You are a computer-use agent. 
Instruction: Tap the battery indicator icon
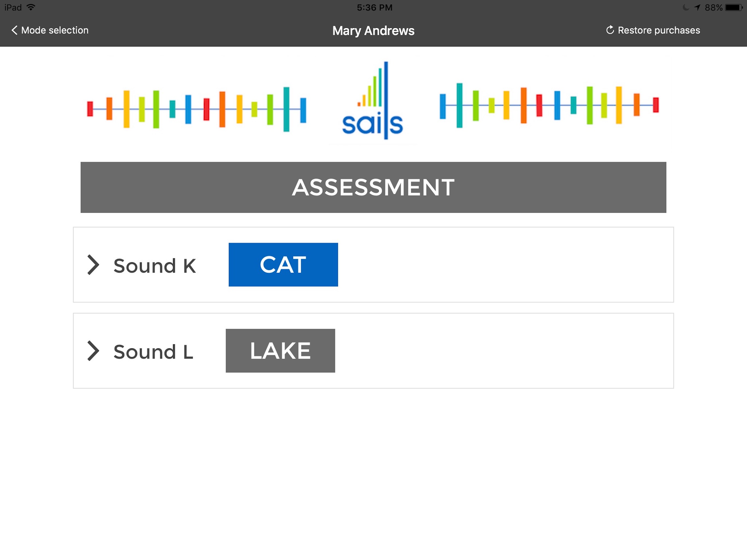click(734, 7)
